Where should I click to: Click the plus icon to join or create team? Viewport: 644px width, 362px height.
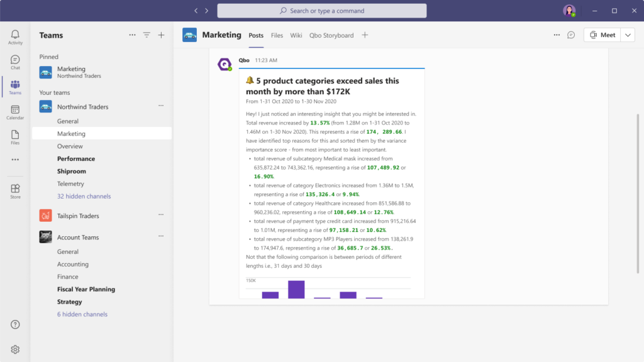[x=161, y=35]
